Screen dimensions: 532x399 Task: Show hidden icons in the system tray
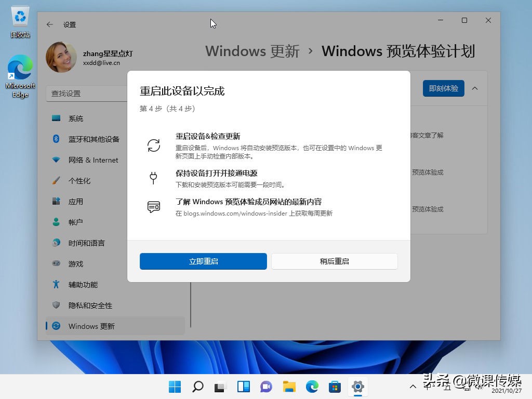click(413, 387)
